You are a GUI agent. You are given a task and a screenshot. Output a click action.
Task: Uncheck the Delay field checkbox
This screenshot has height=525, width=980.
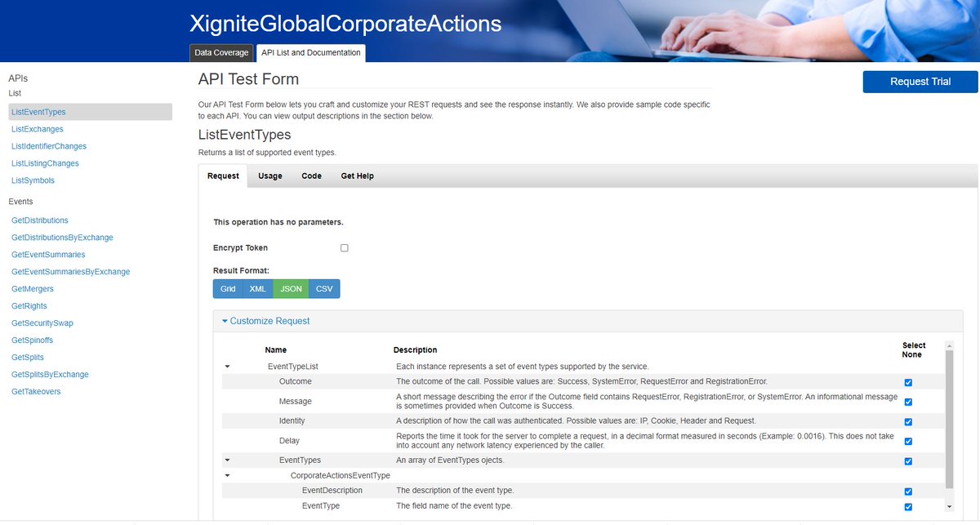pos(908,441)
